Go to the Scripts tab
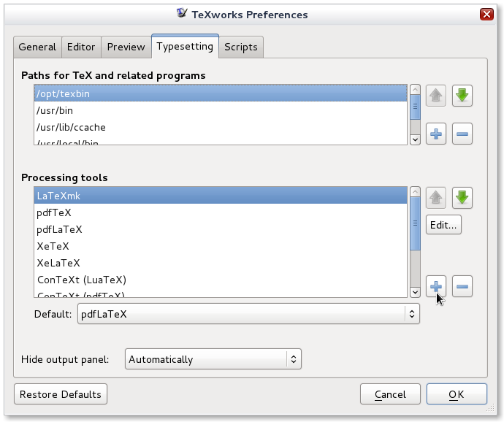The height and width of the screenshot is (422, 504). click(x=241, y=47)
